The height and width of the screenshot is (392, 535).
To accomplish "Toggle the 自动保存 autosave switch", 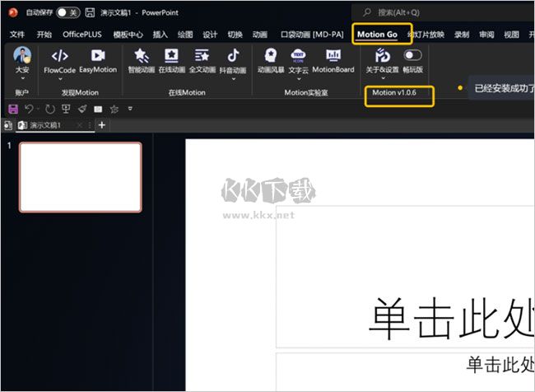I will 67,12.
